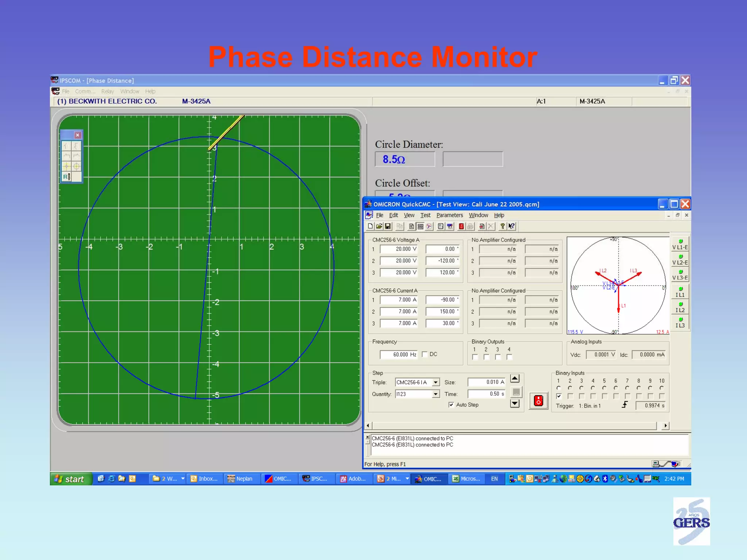Open the View menu in QuickCMC

pos(409,215)
